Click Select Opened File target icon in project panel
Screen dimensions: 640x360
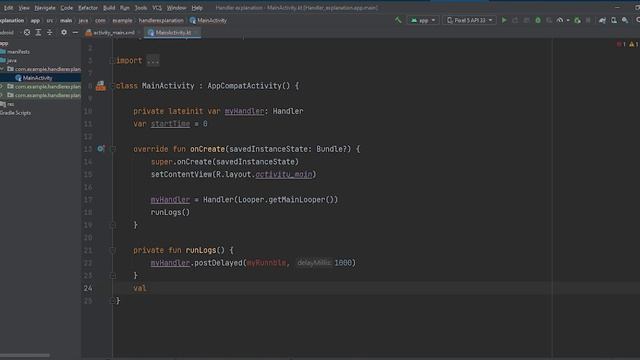[x=27, y=32]
